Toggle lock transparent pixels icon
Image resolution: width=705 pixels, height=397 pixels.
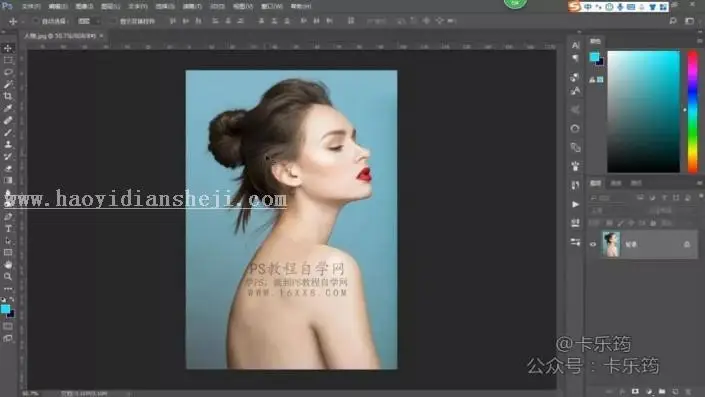pos(610,223)
